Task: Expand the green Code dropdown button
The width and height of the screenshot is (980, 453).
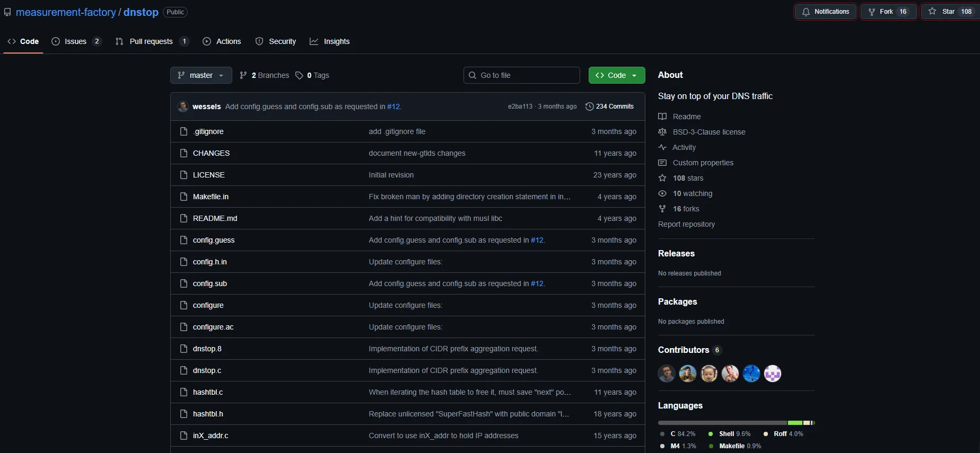Action: [617, 75]
